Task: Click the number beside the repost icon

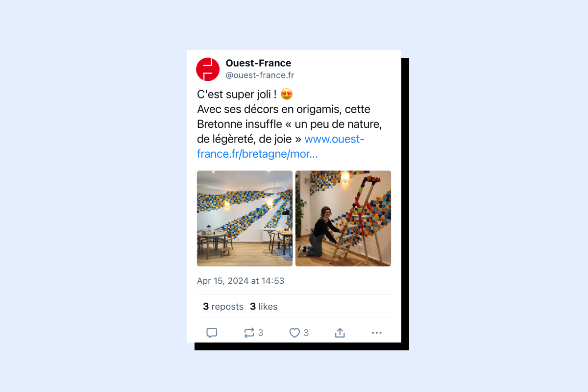Action: [x=261, y=333]
